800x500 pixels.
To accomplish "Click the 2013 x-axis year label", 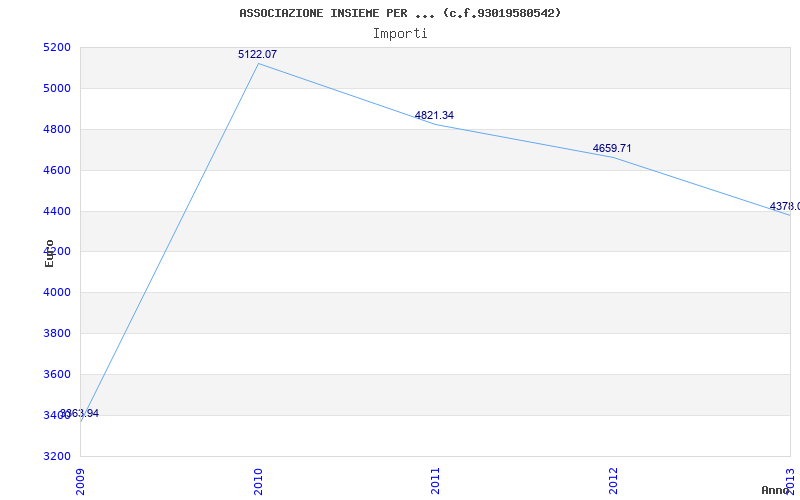I will click(x=790, y=479).
